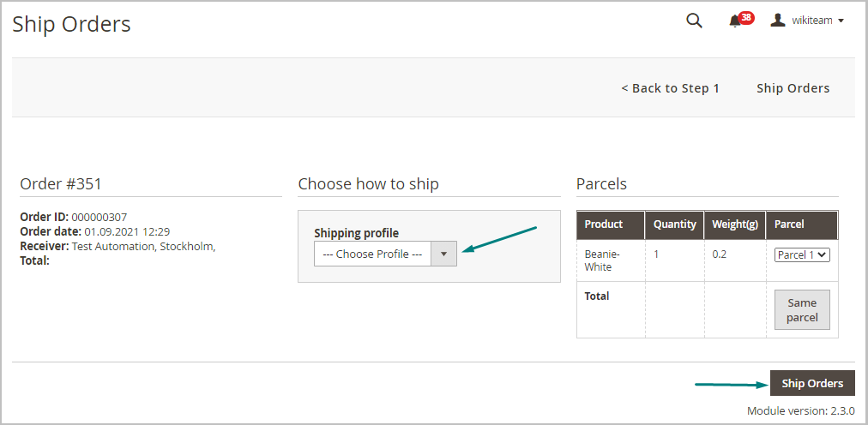Click the Weight(g) column header

pyautogui.click(x=734, y=224)
